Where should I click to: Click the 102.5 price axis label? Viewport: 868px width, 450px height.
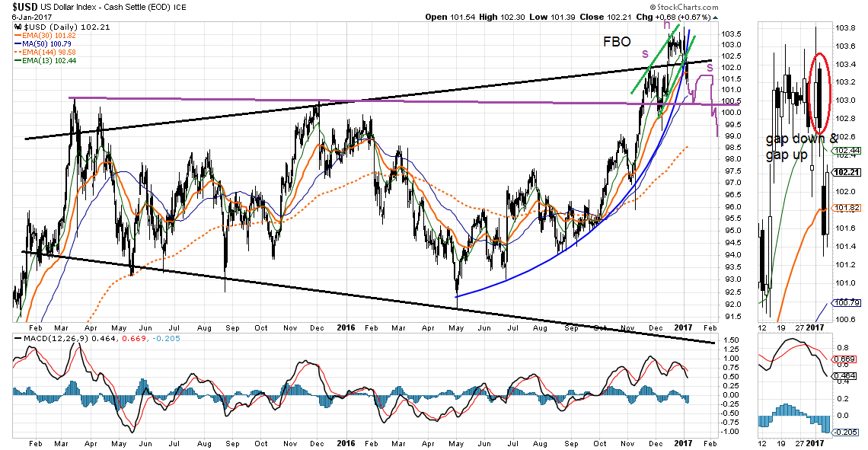pyautogui.click(x=731, y=56)
